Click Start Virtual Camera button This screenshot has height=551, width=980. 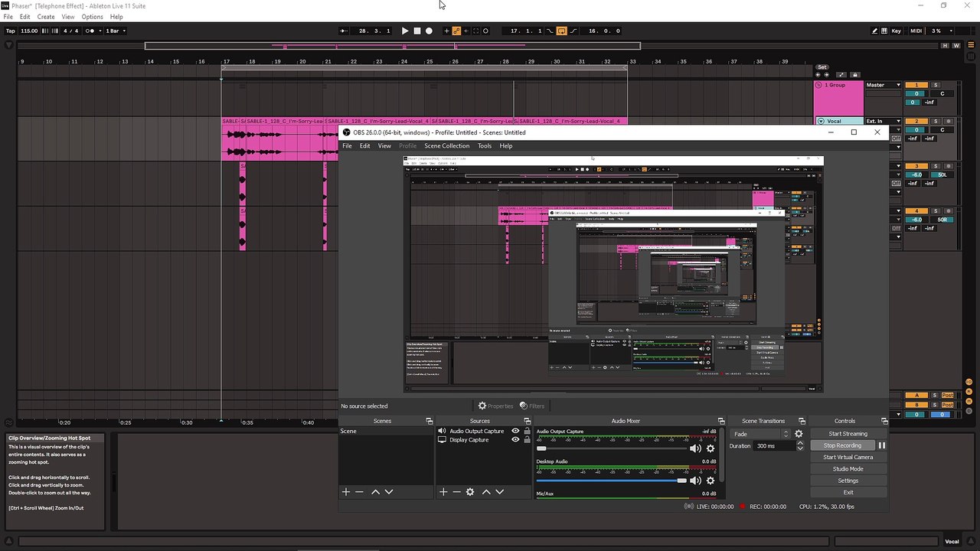[848, 457]
